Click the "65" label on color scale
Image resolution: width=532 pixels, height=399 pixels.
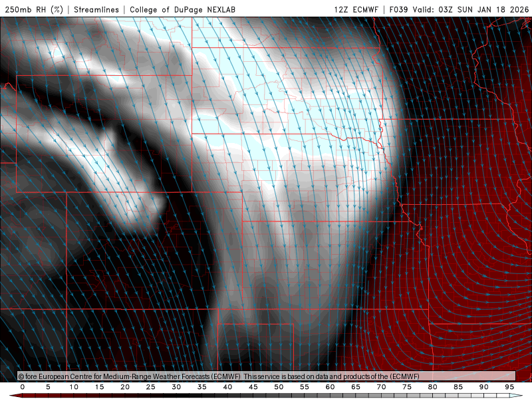(x=356, y=387)
